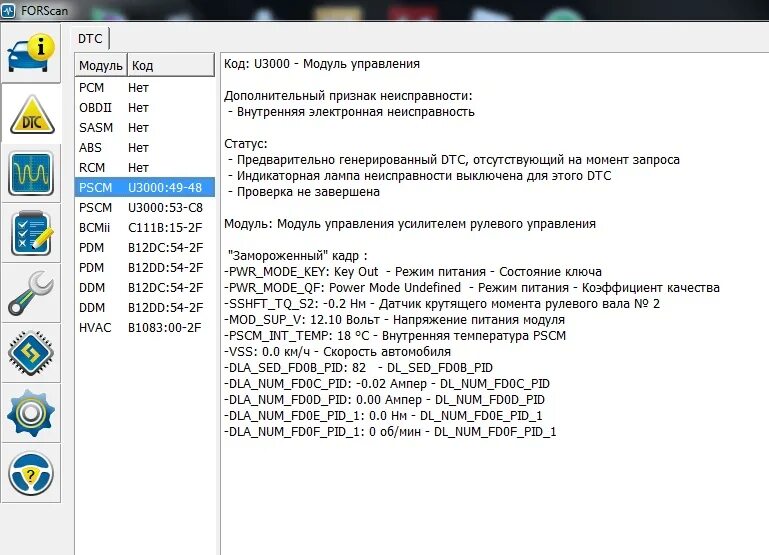Select the RCM row
Screen dimensions: 769x555
[145, 168]
